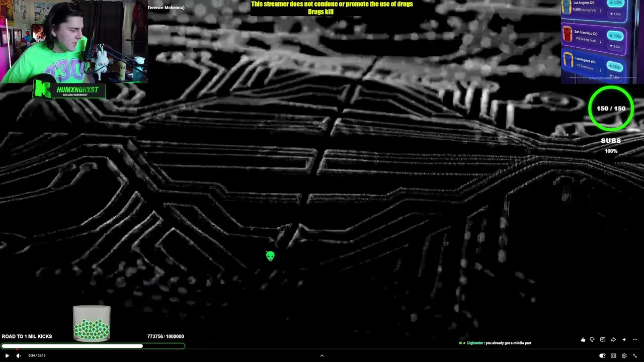644x362 pixels.
Task: Click the HUMXNGHXST channel banner
Action: click(69, 90)
